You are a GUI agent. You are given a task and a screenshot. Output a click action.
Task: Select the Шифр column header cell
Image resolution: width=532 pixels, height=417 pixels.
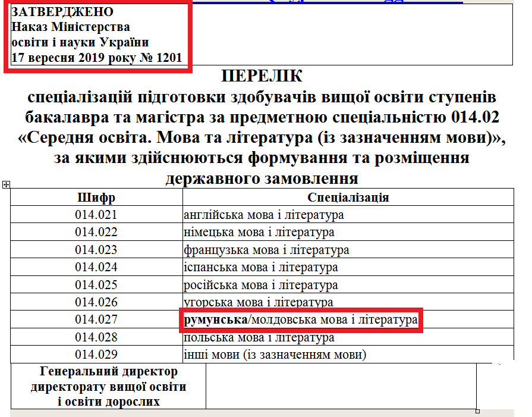tap(96, 197)
